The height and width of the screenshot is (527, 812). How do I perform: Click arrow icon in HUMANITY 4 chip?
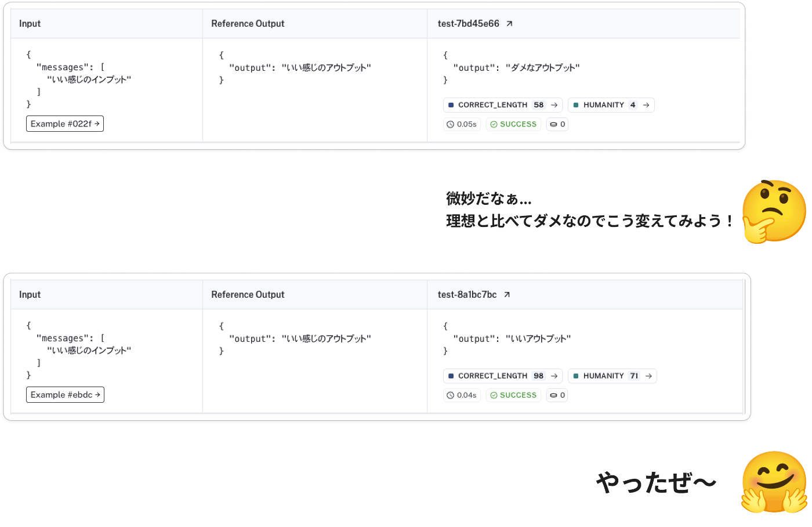click(646, 105)
